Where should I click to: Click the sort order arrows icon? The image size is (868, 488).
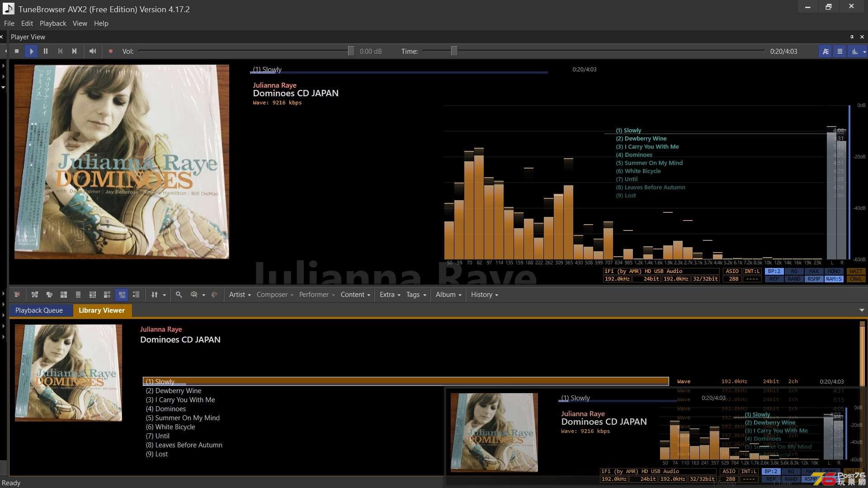coord(155,295)
